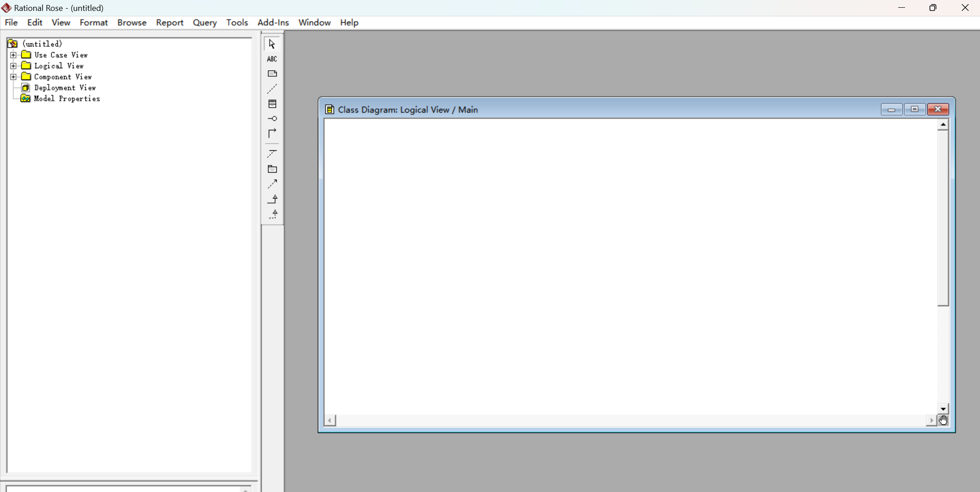Click the Logical View folder icon
This screenshot has height=492, width=980.
tap(26, 65)
